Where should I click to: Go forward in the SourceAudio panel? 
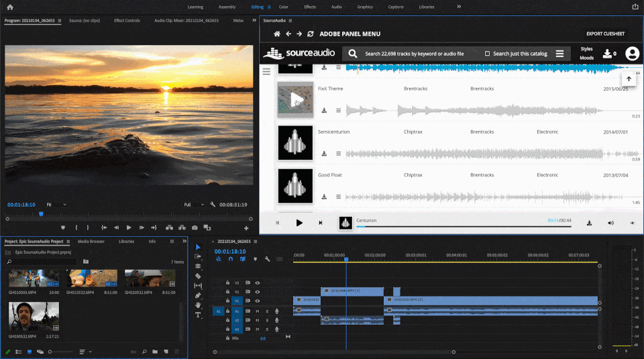point(299,34)
